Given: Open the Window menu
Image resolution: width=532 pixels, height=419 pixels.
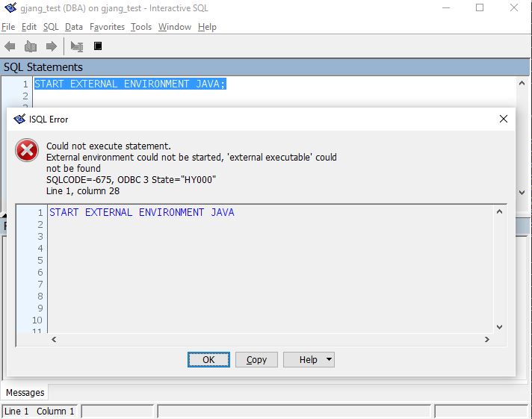Looking at the screenshot, I should pyautogui.click(x=175, y=27).
